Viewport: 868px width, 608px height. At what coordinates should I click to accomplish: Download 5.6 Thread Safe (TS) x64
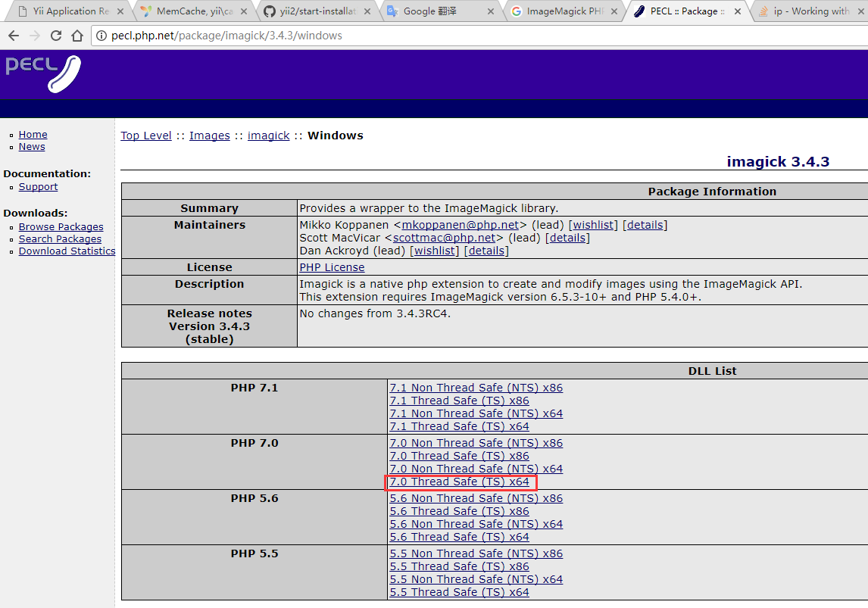[x=460, y=537]
